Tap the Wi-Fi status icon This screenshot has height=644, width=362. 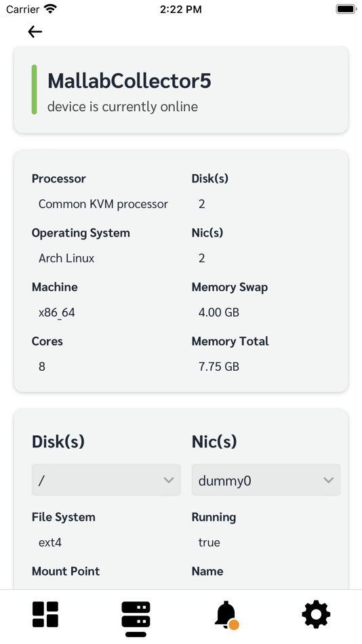click(x=51, y=9)
